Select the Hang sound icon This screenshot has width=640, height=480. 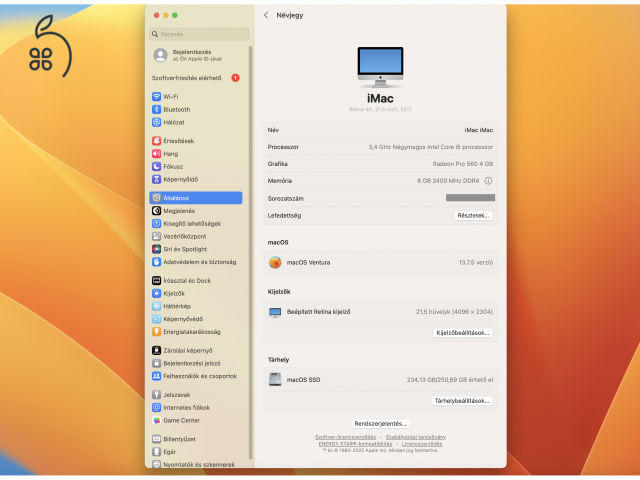pos(156,153)
